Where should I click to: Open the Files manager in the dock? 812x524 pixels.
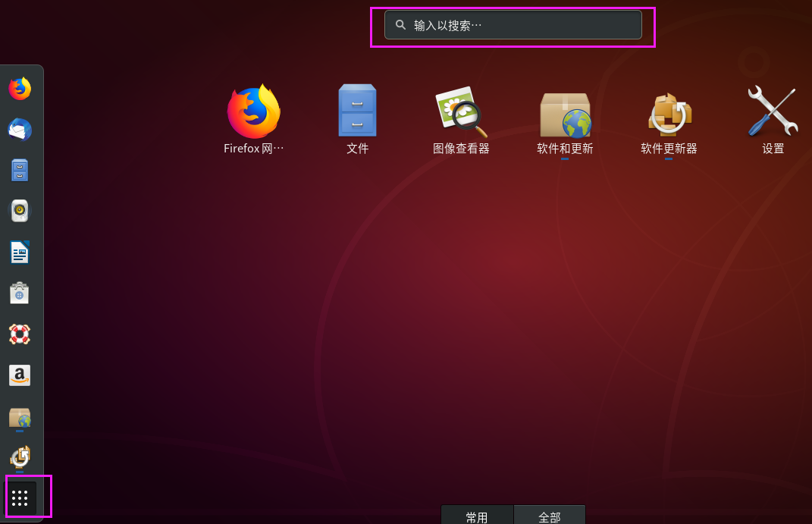(x=20, y=171)
